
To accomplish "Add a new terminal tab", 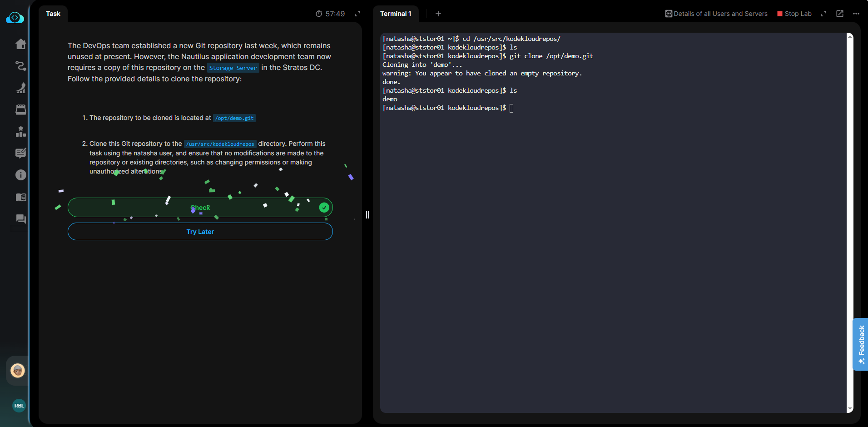I will pos(438,14).
